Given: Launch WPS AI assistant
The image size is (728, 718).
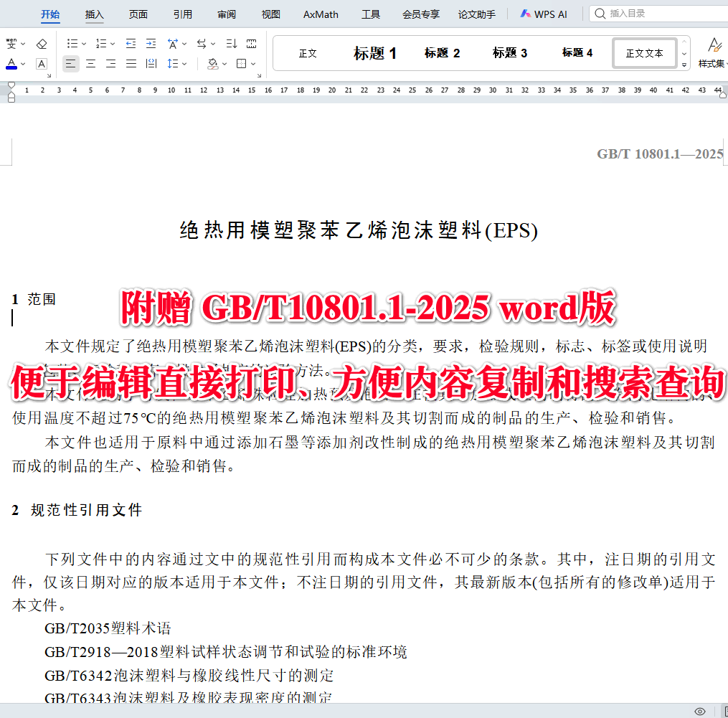Looking at the screenshot, I should click(x=544, y=14).
